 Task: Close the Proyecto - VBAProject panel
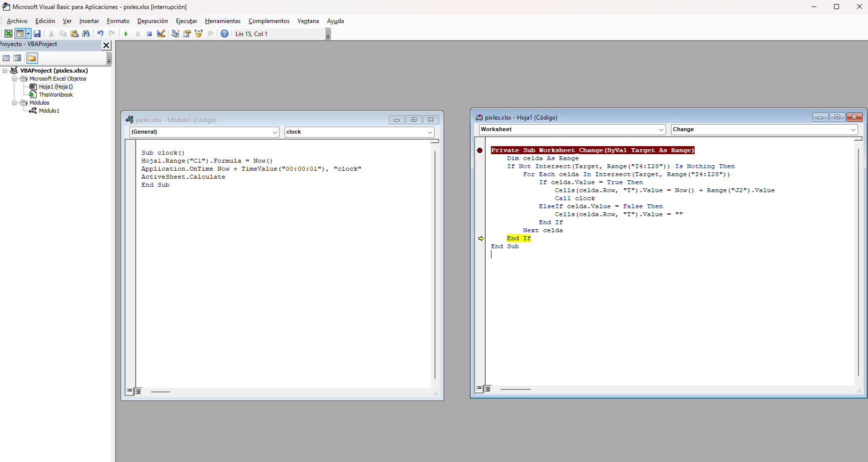106,45
